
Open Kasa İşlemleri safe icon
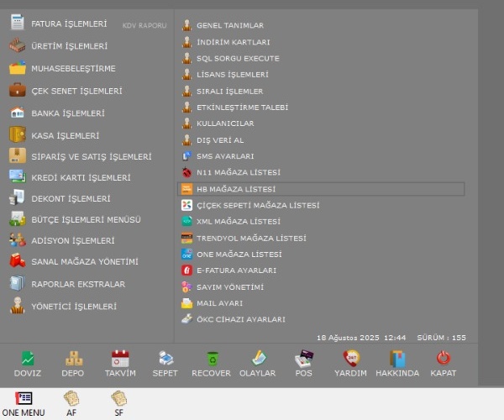[18, 134]
